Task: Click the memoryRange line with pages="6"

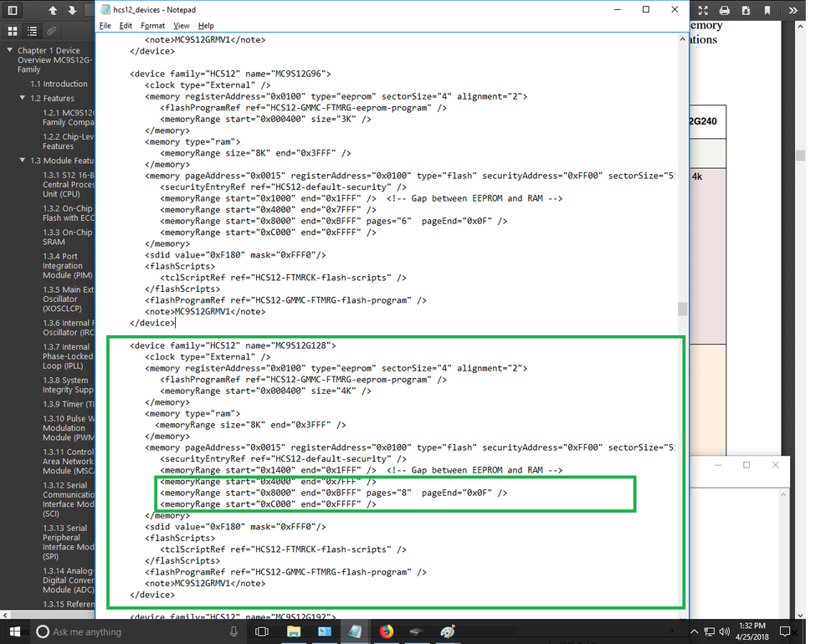Action: click(334, 221)
